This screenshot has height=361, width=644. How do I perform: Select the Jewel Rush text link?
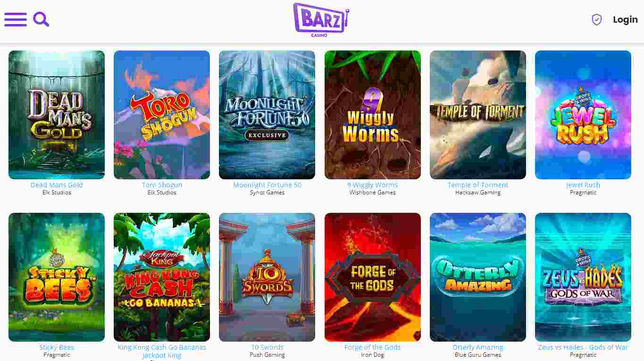pyautogui.click(x=583, y=185)
